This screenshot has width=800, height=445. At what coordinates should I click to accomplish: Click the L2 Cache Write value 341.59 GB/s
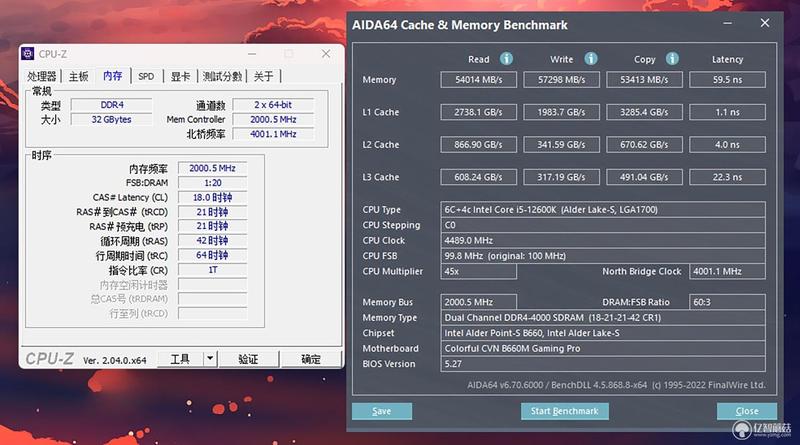click(x=561, y=144)
